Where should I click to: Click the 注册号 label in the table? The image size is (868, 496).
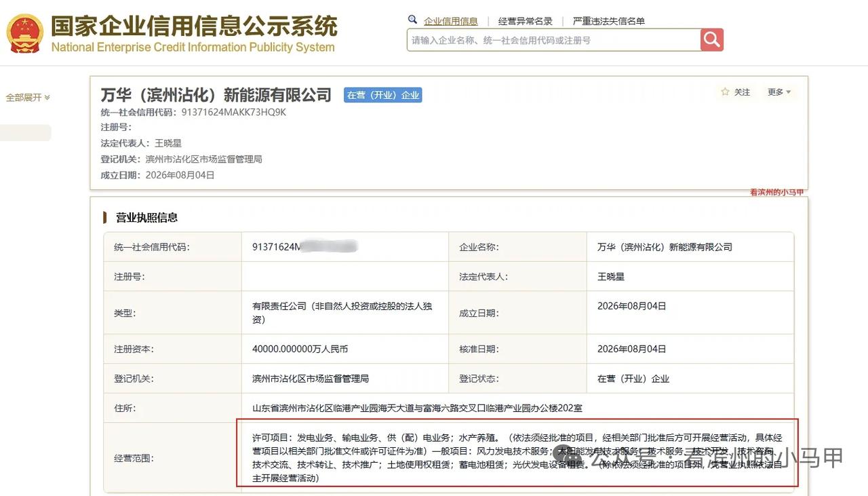(x=129, y=276)
